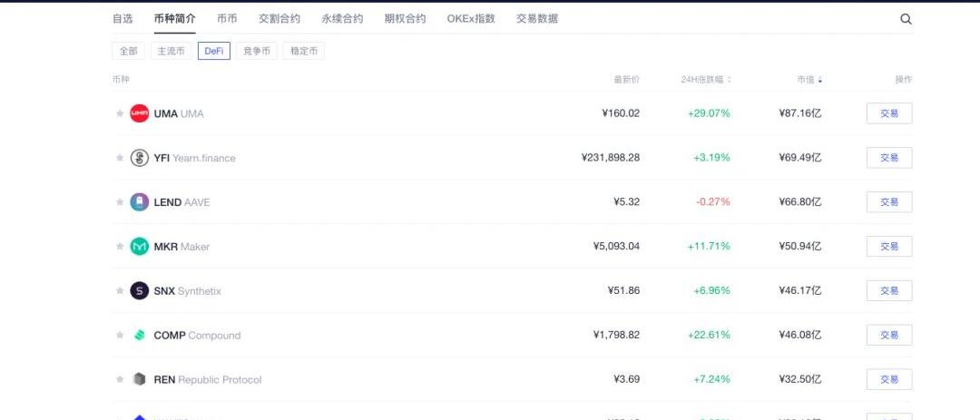Open 交易数据 tab
Screen dimensions: 980x420
(537, 19)
